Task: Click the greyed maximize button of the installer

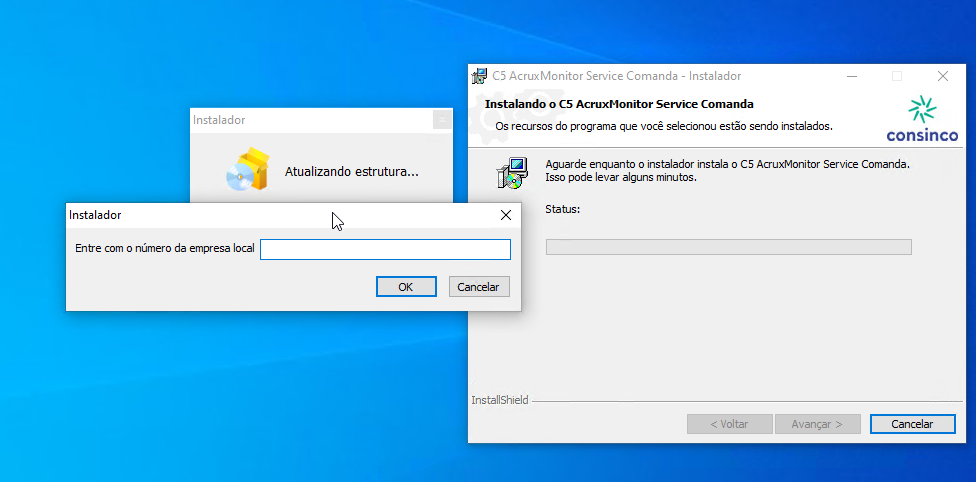Action: point(897,76)
